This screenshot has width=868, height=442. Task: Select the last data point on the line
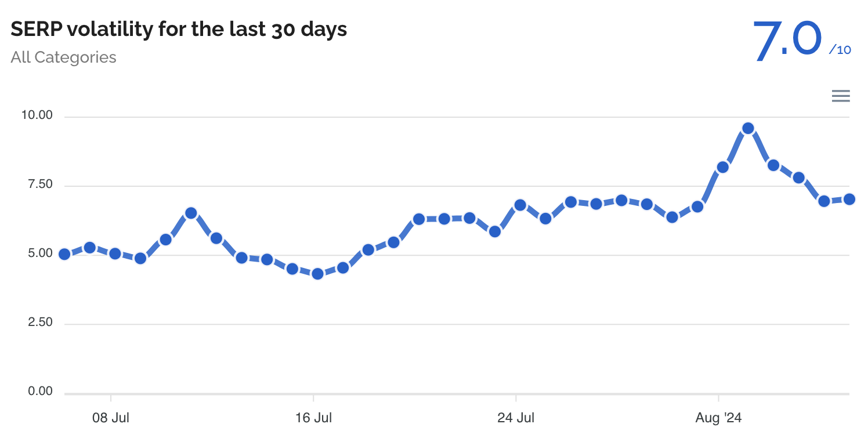849,199
